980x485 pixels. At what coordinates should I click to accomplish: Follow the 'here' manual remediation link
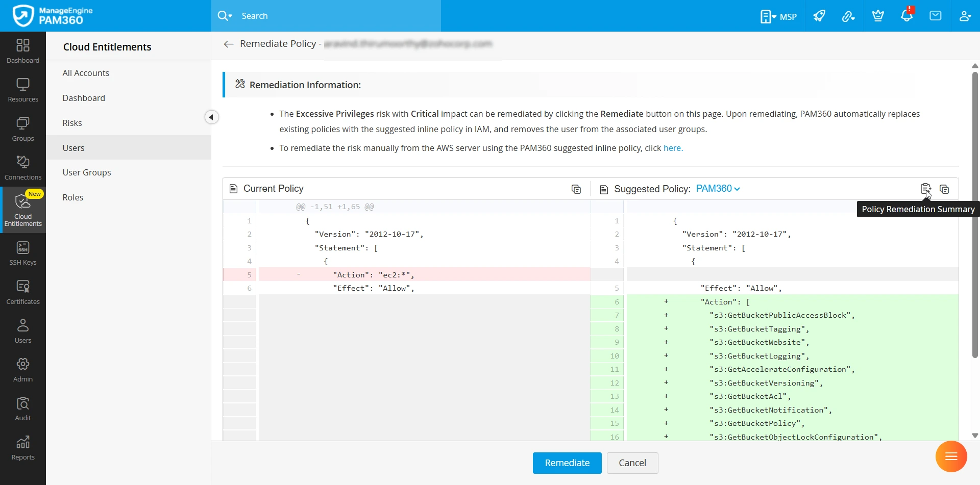click(672, 148)
